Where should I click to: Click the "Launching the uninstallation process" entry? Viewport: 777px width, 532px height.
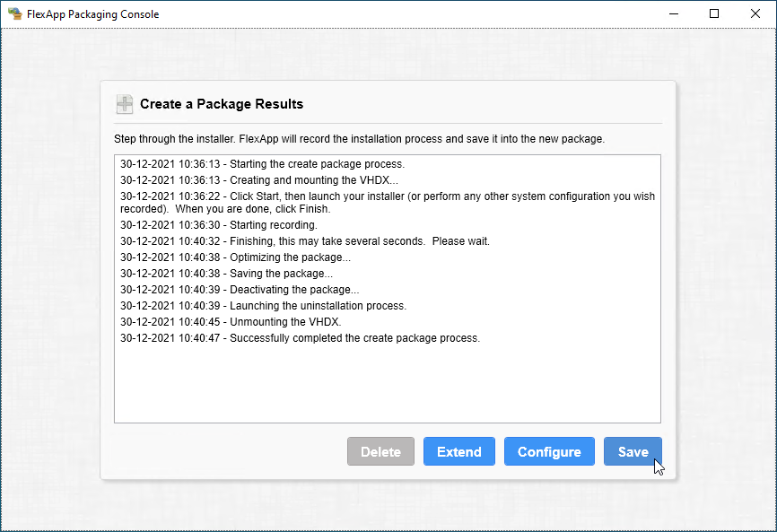(x=263, y=306)
